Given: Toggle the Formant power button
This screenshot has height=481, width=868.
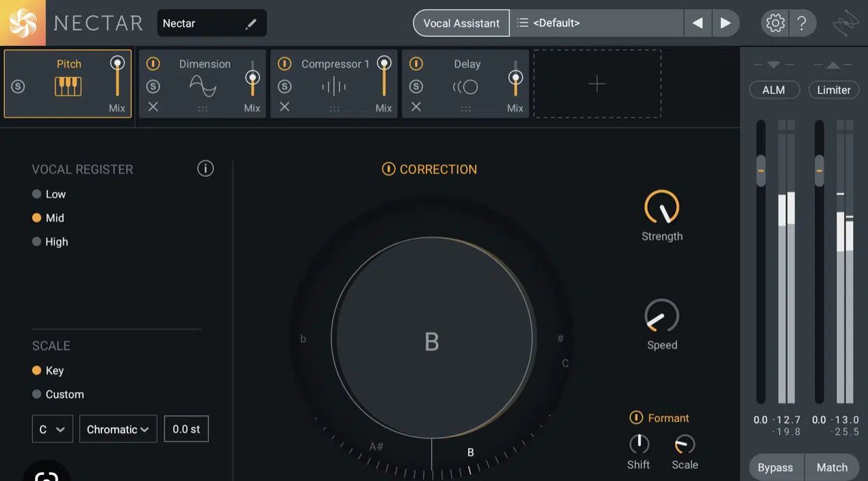Looking at the screenshot, I should coord(636,417).
